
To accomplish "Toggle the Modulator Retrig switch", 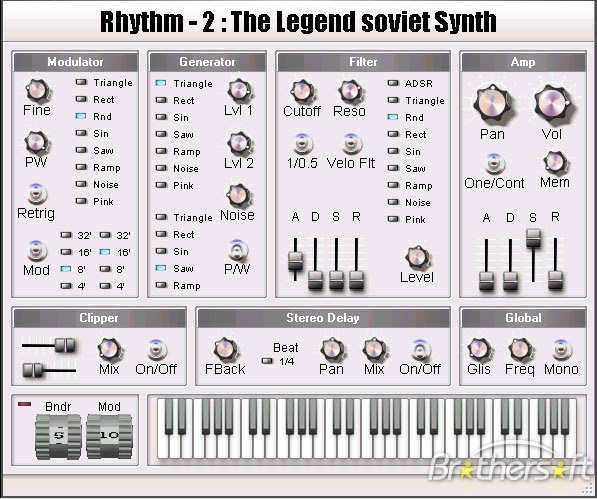I will click(37, 194).
